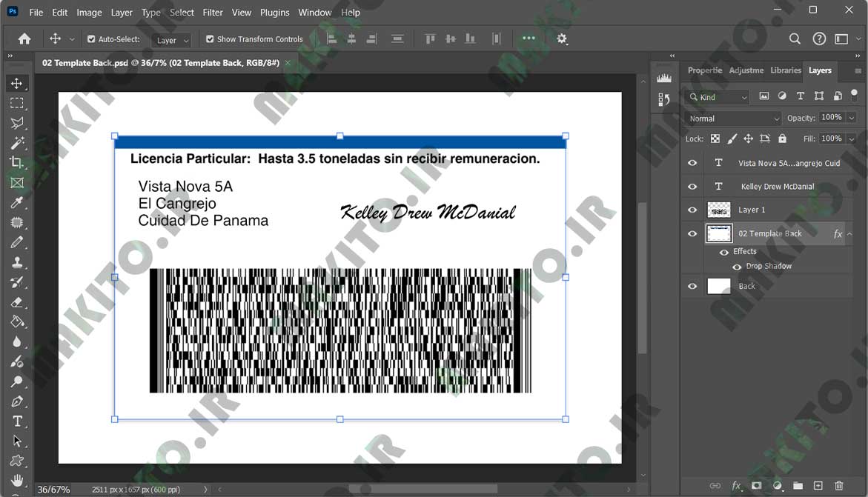This screenshot has width=868, height=497.
Task: Switch to the Properties panel tab
Action: (705, 70)
